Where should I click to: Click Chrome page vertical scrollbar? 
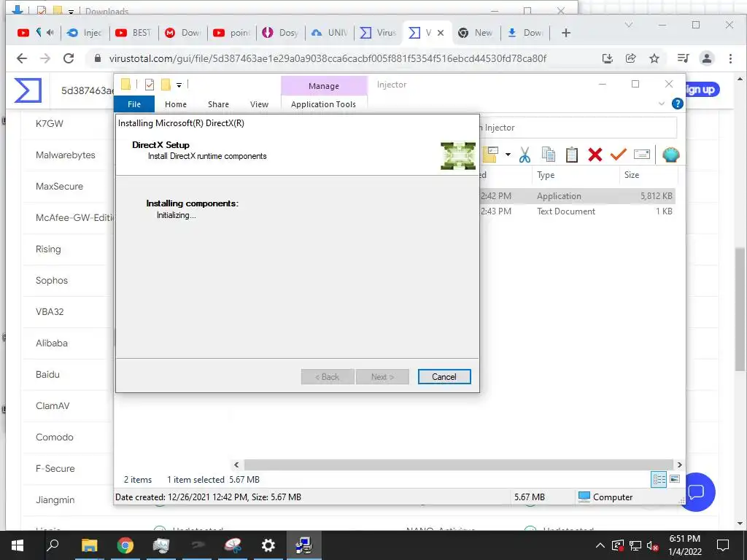(x=740, y=308)
